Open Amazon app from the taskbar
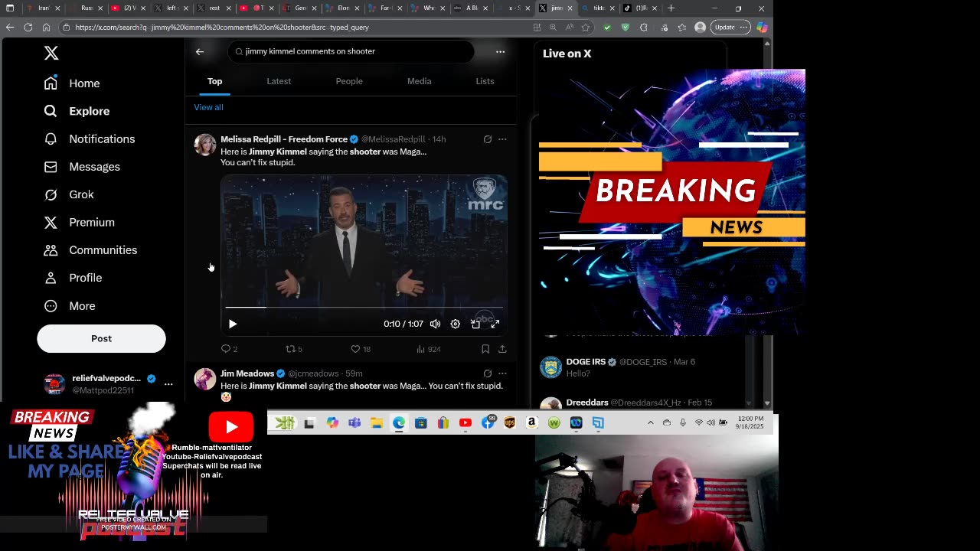Image resolution: width=980 pixels, height=551 pixels. coord(532,423)
